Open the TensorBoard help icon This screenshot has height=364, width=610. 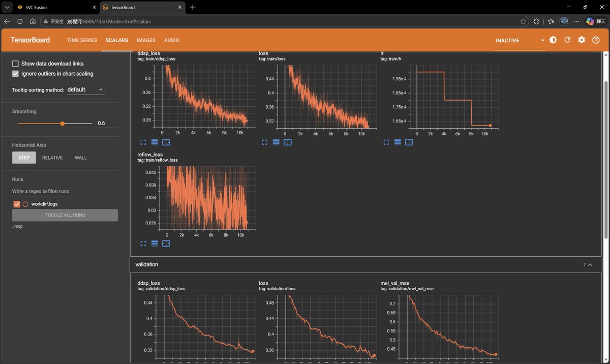[596, 40]
